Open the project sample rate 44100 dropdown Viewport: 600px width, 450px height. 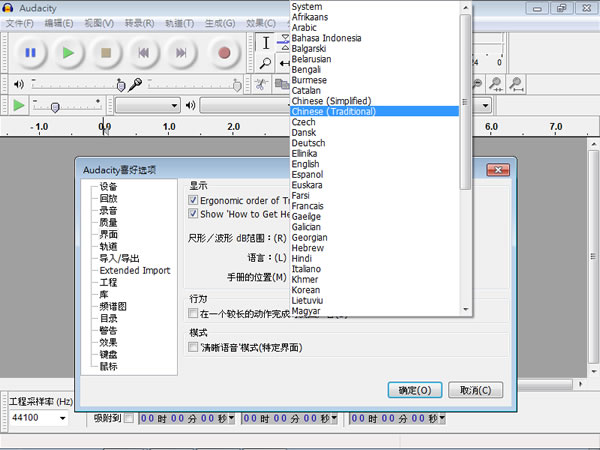(62, 418)
